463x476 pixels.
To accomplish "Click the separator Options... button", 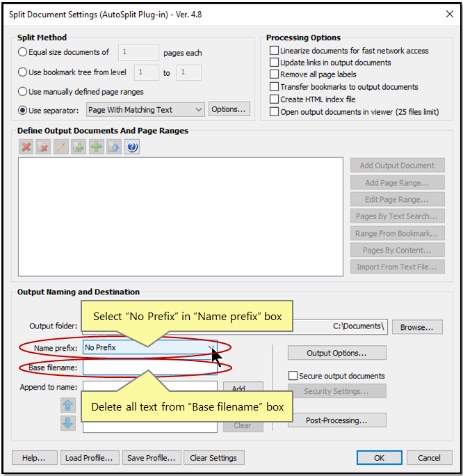I will click(229, 109).
